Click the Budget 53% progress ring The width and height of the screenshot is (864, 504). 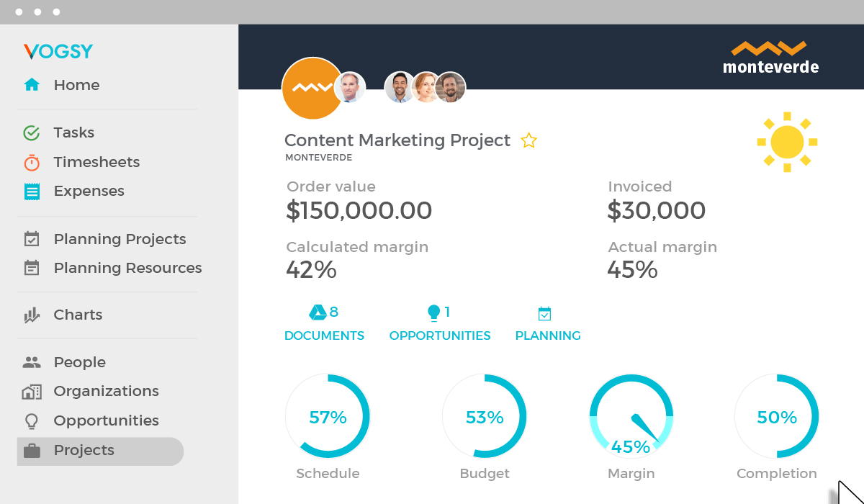pyautogui.click(x=485, y=416)
